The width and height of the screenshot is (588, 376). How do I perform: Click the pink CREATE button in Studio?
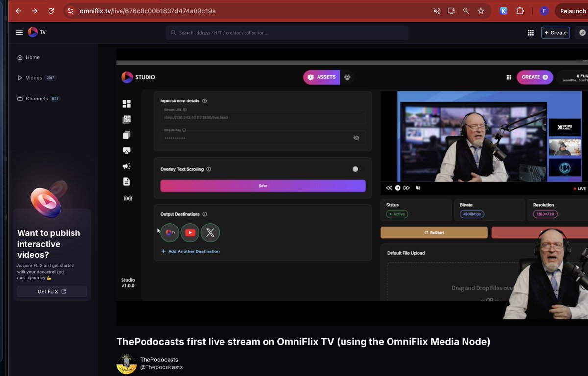point(535,77)
